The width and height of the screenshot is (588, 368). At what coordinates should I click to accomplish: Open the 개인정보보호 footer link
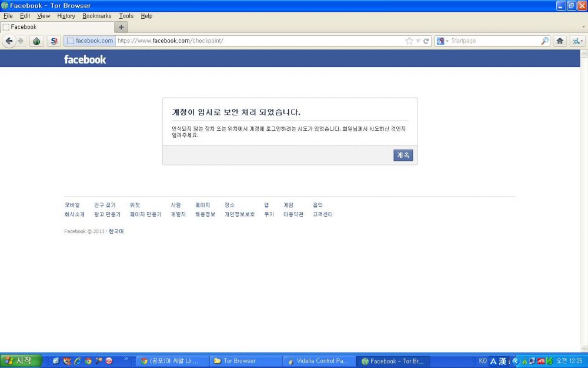click(x=240, y=214)
